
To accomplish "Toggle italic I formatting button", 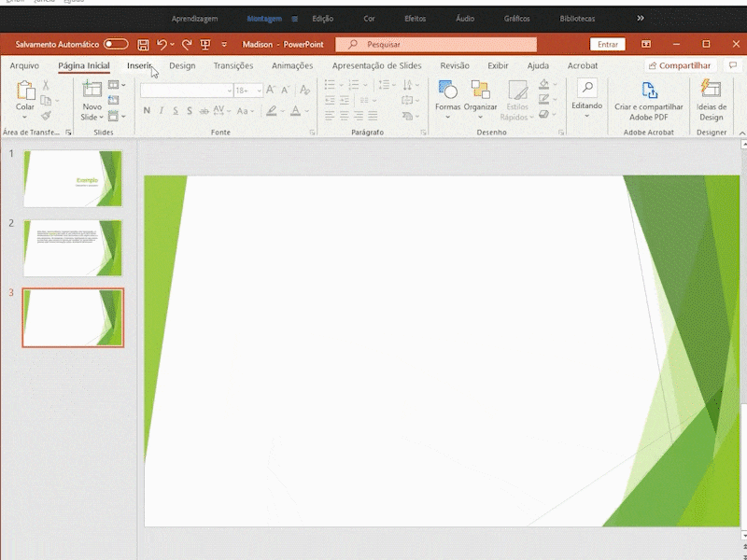I will tap(161, 111).
